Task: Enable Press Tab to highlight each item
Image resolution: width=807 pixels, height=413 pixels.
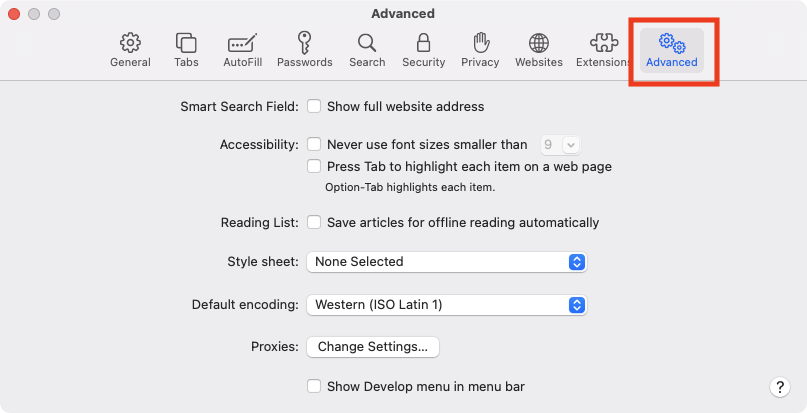Action: 314,166
